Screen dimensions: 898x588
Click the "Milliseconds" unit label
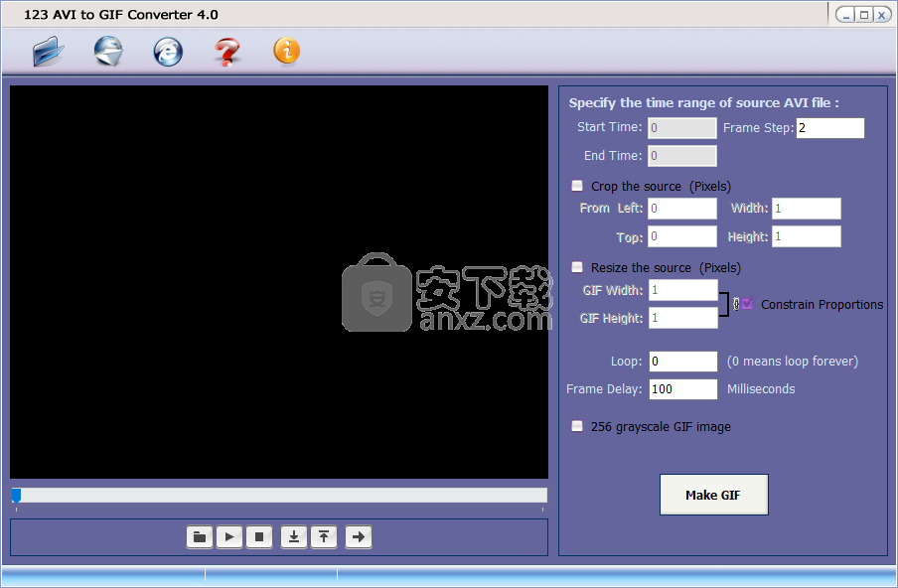click(x=761, y=389)
